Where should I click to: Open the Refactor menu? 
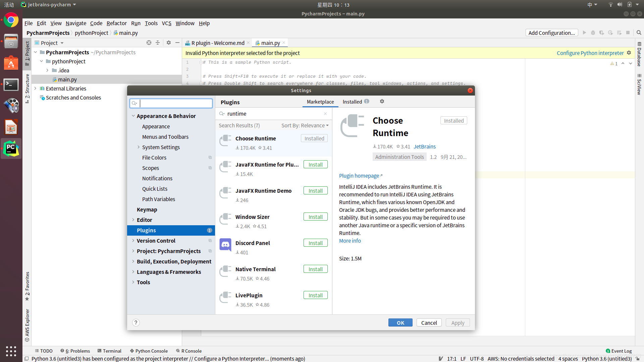coord(116,23)
